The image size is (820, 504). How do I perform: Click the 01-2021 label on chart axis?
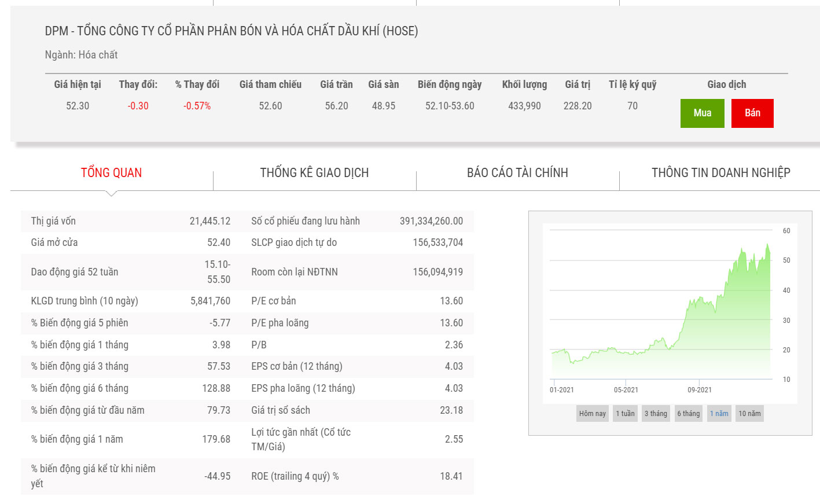tap(561, 389)
